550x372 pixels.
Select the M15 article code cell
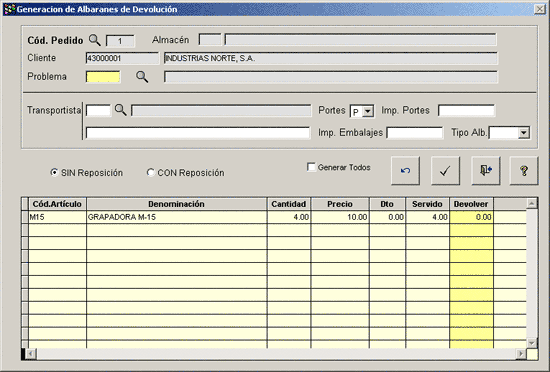tap(57, 217)
